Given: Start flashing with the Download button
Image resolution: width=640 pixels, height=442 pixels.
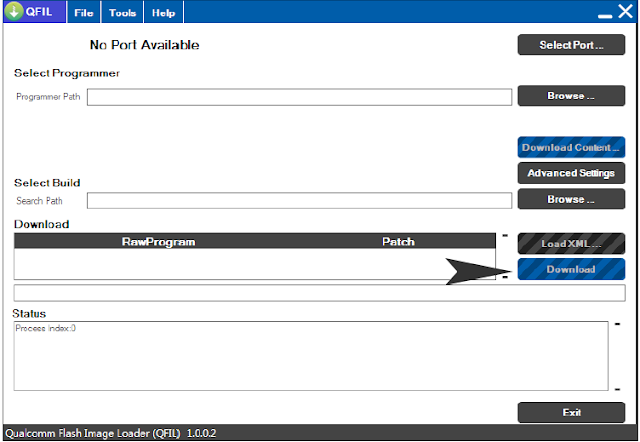Looking at the screenshot, I should pos(571,269).
